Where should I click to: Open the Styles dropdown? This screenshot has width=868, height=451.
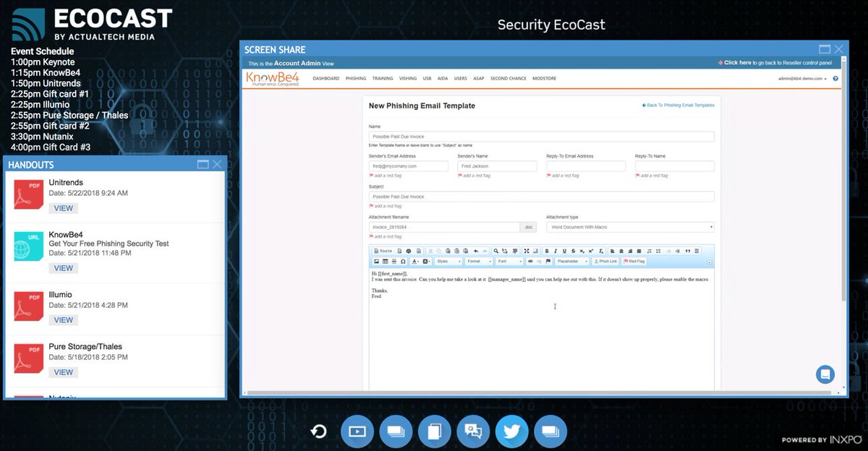[448, 261]
